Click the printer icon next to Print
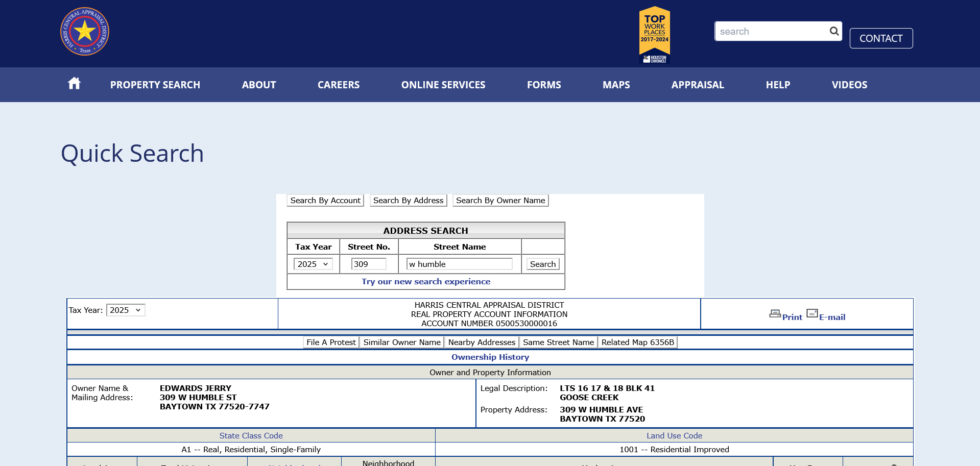Screen dimensions: 980x466 (775, 314)
